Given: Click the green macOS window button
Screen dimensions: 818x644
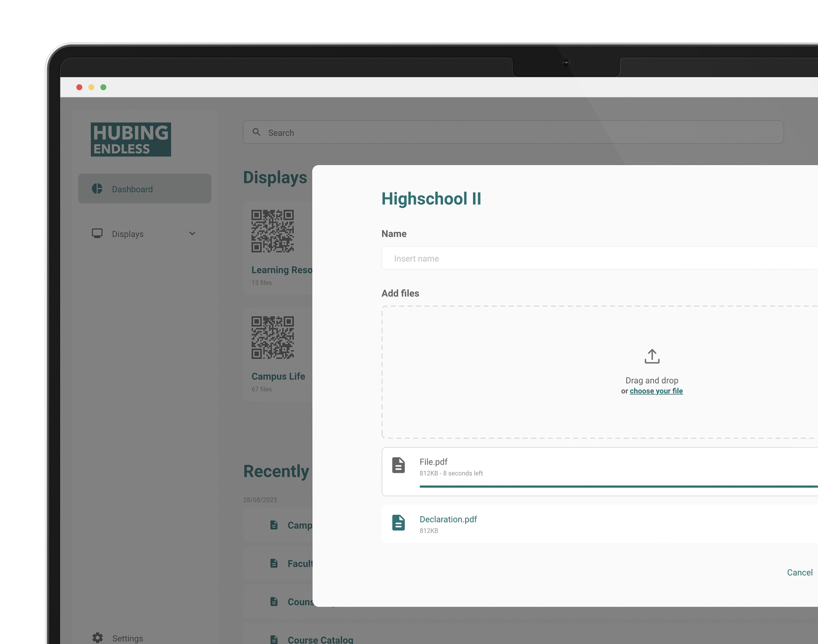Looking at the screenshot, I should (103, 88).
